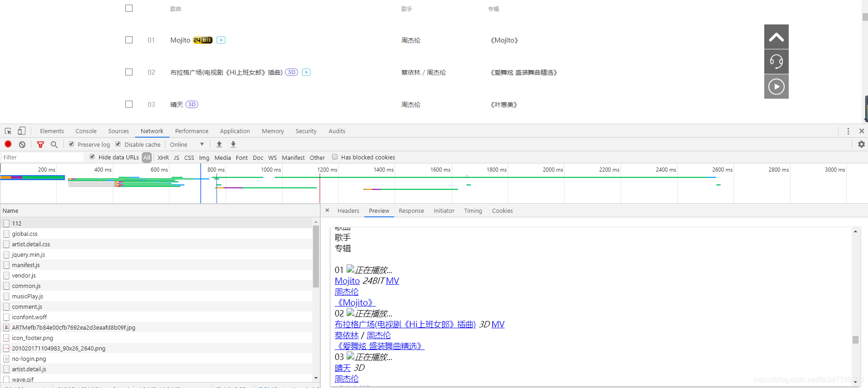Open the Application tab
868x388 pixels.
235,131
